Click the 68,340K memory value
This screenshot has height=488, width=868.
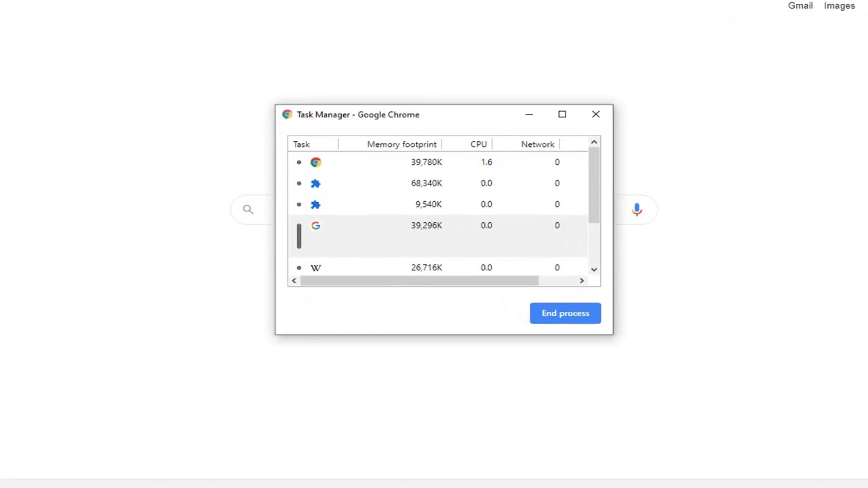click(427, 183)
